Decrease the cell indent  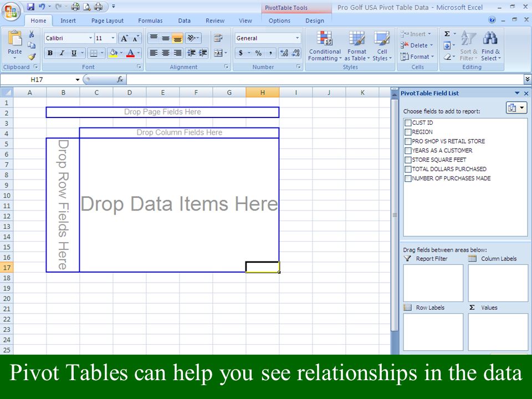(191, 53)
